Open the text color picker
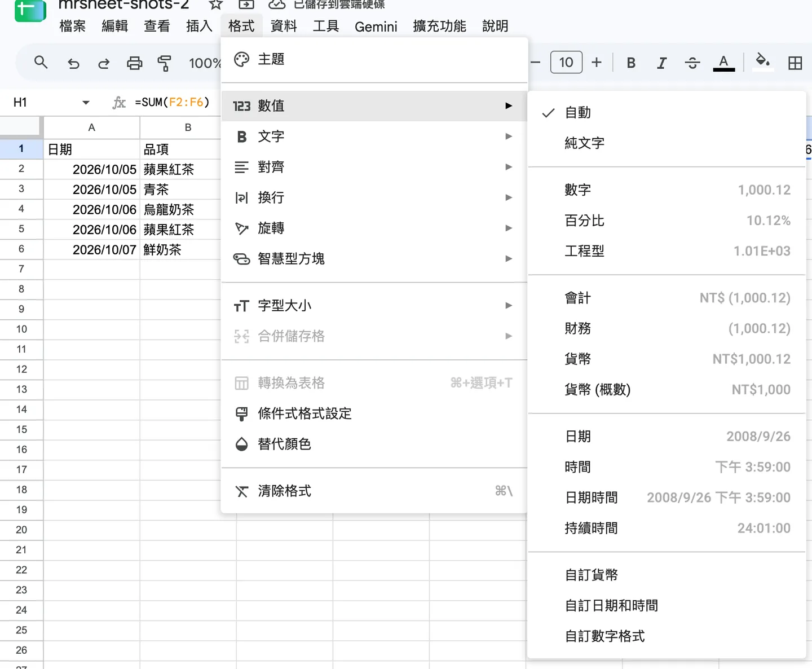 click(x=723, y=63)
